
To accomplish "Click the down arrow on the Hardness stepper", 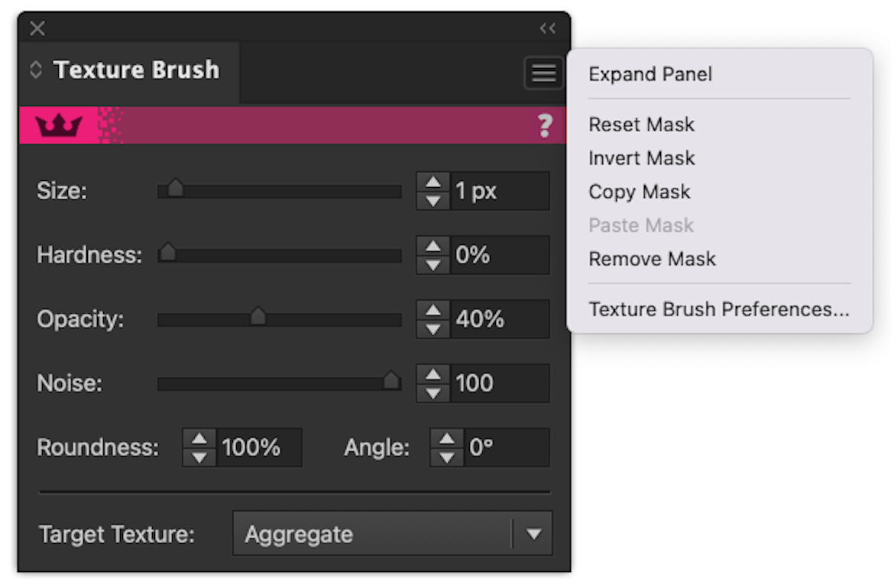I will pyautogui.click(x=432, y=263).
